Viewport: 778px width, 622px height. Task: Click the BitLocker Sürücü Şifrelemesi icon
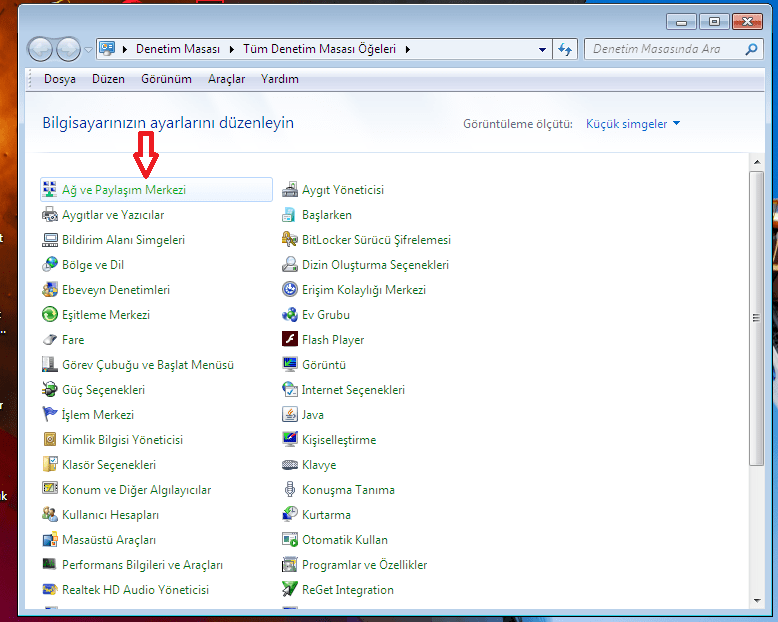(x=290, y=240)
